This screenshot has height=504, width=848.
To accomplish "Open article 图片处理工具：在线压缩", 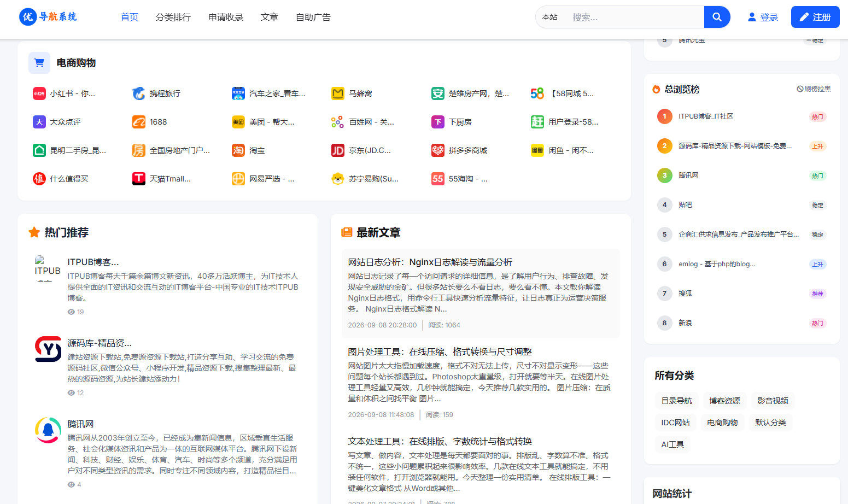I will [440, 351].
